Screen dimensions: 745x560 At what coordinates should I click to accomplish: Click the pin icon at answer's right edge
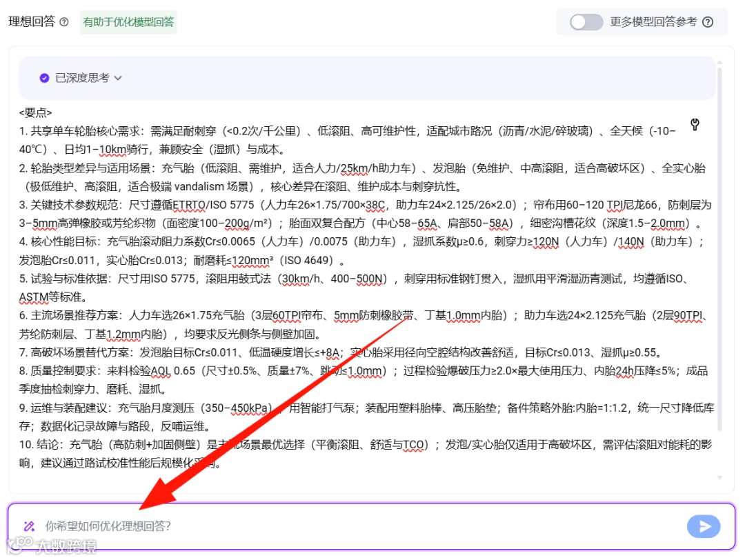695,124
